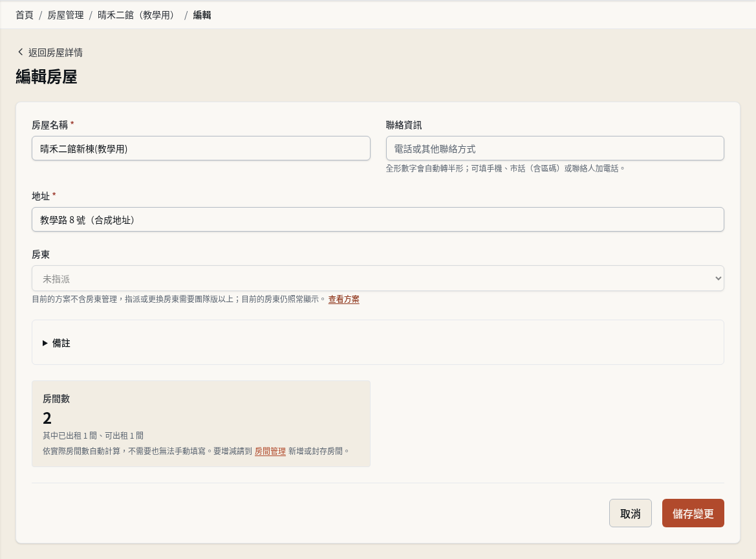Focus the 房屋名稱 input field
756x559 pixels.
tap(201, 148)
